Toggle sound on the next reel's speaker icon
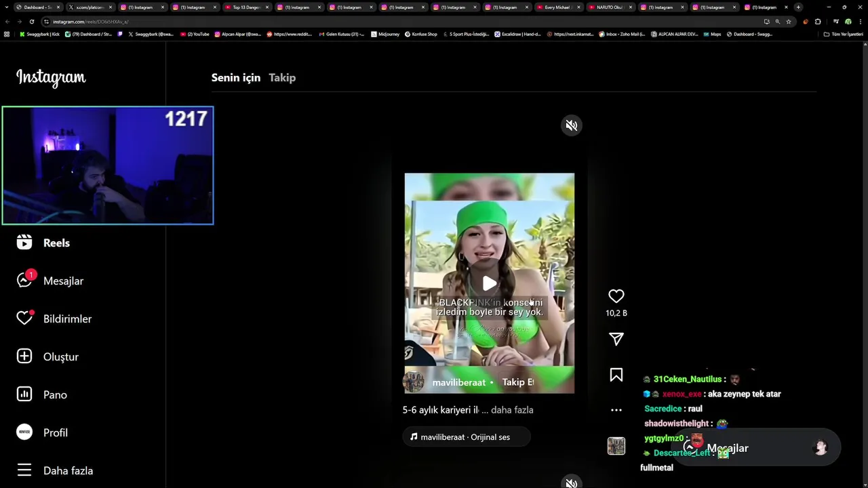This screenshot has height=488, width=868. click(572, 483)
